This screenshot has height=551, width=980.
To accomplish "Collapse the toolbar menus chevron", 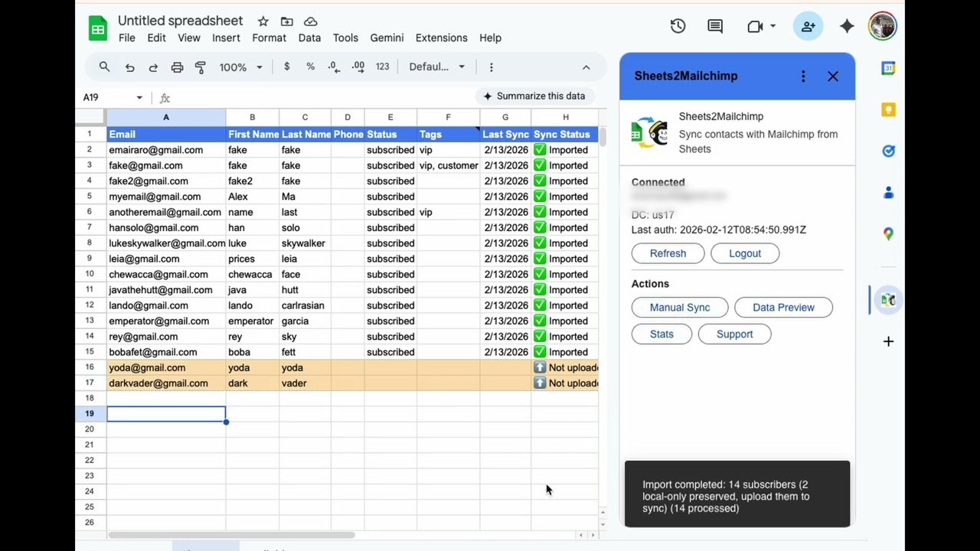I will click(586, 67).
